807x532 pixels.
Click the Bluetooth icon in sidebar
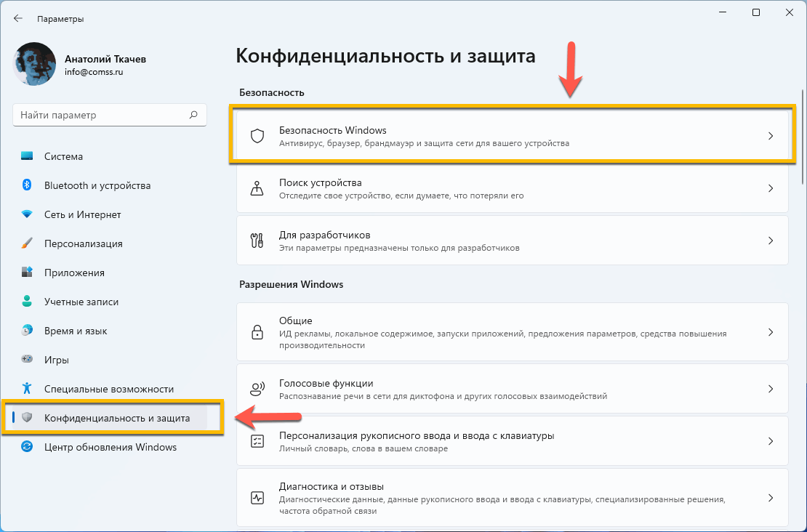[x=27, y=185]
